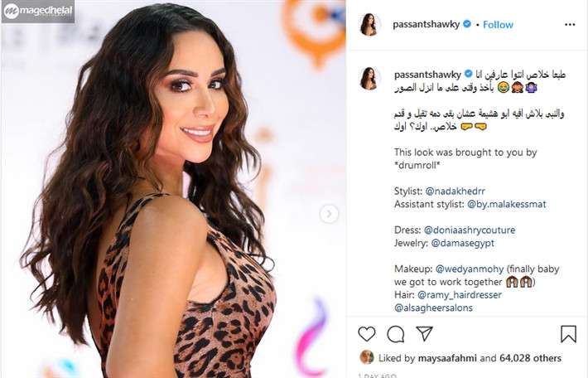This screenshot has height=378, width=588.
Task: Open @by.malakessmat assistant stylist link
Action: point(506,204)
